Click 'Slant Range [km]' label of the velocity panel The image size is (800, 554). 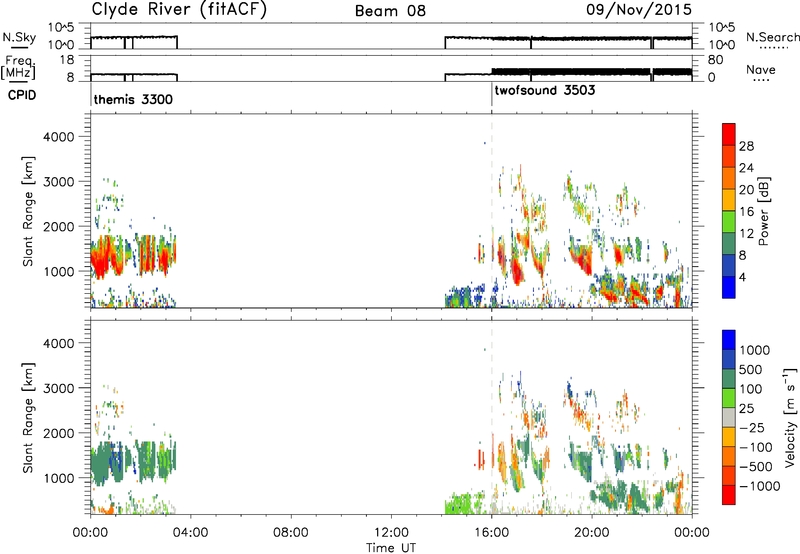tap(28, 418)
